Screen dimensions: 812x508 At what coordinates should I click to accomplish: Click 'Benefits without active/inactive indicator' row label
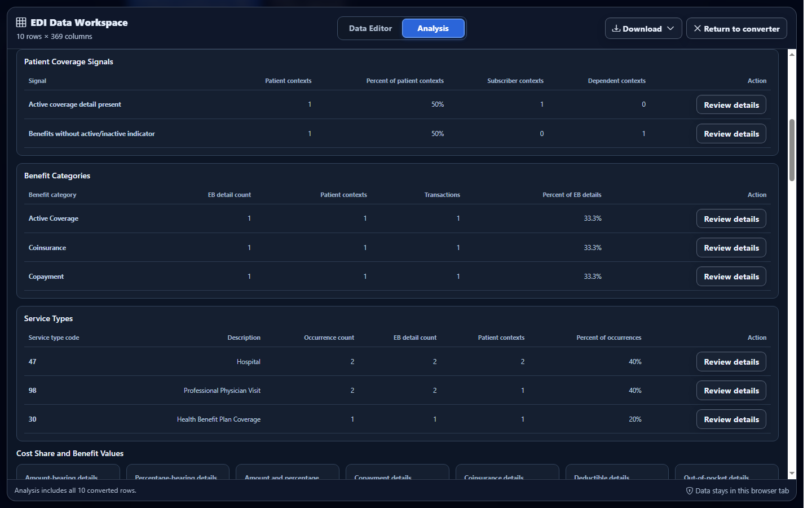[x=92, y=134]
